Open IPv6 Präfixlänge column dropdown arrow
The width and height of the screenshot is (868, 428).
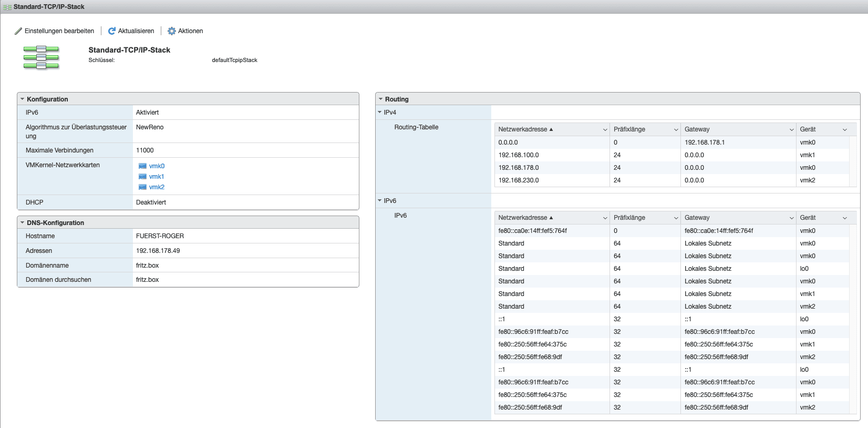tap(676, 218)
